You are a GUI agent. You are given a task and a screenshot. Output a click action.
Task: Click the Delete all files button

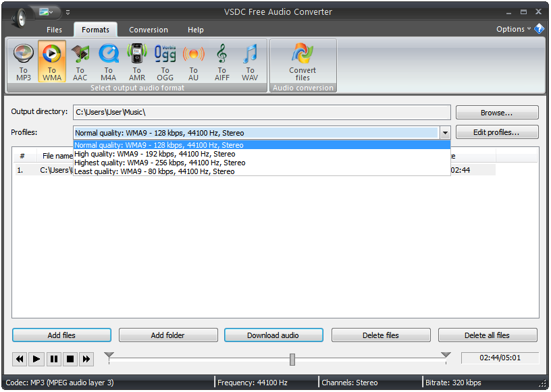[x=488, y=335]
